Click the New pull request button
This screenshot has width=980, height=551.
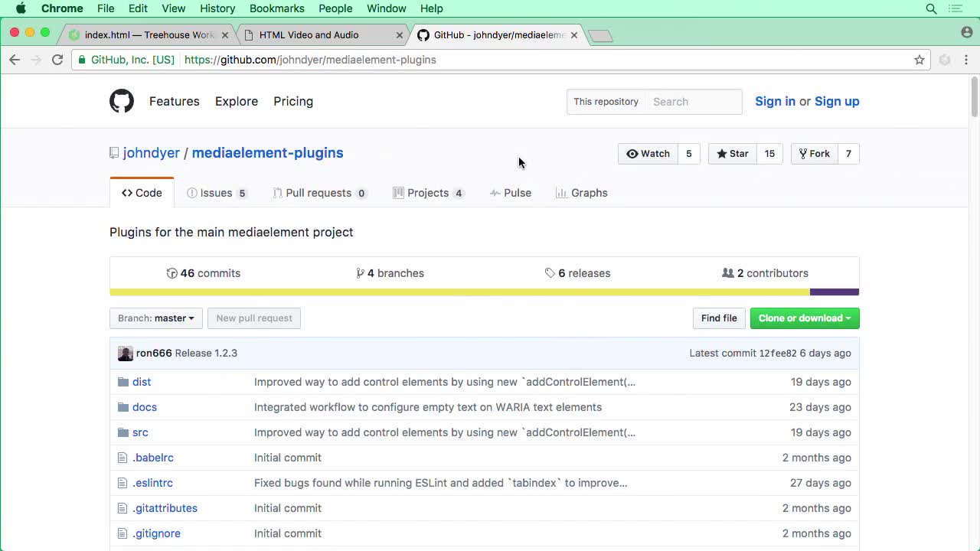pyautogui.click(x=254, y=318)
